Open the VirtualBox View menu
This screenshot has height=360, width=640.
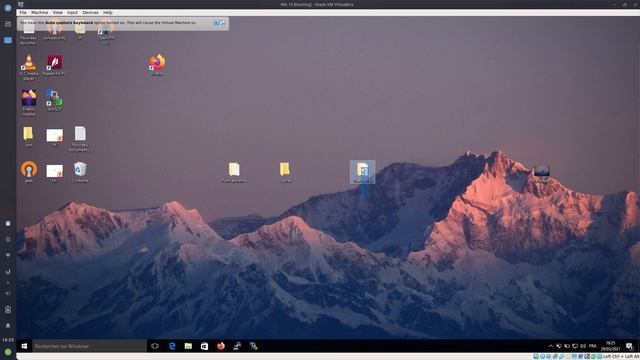tap(58, 13)
